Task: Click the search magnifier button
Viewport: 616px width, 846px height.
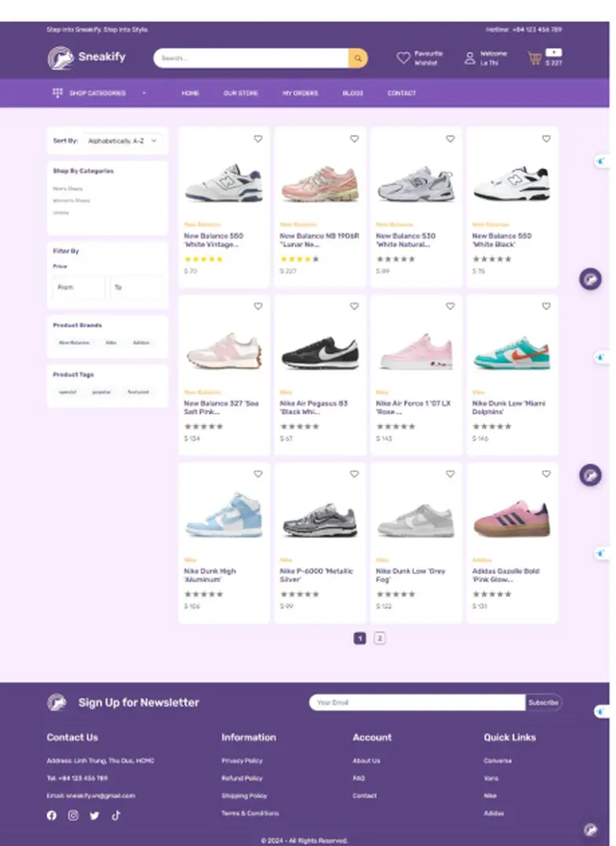Action: pyautogui.click(x=358, y=58)
